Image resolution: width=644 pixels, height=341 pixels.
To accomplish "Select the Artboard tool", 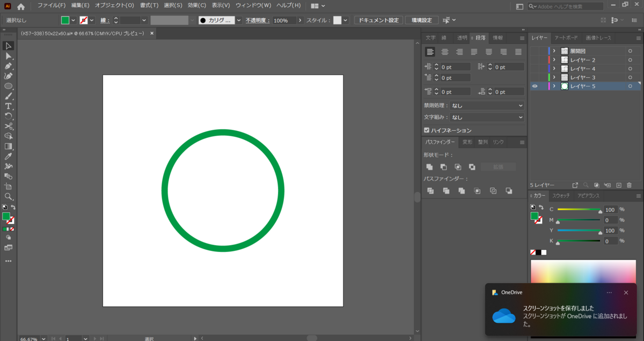I will (x=9, y=187).
